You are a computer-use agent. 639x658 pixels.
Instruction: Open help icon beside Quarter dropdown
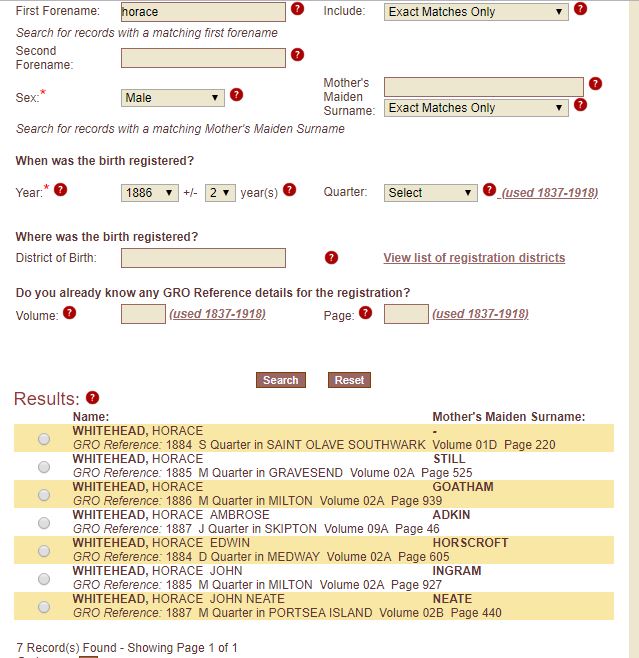coord(489,190)
